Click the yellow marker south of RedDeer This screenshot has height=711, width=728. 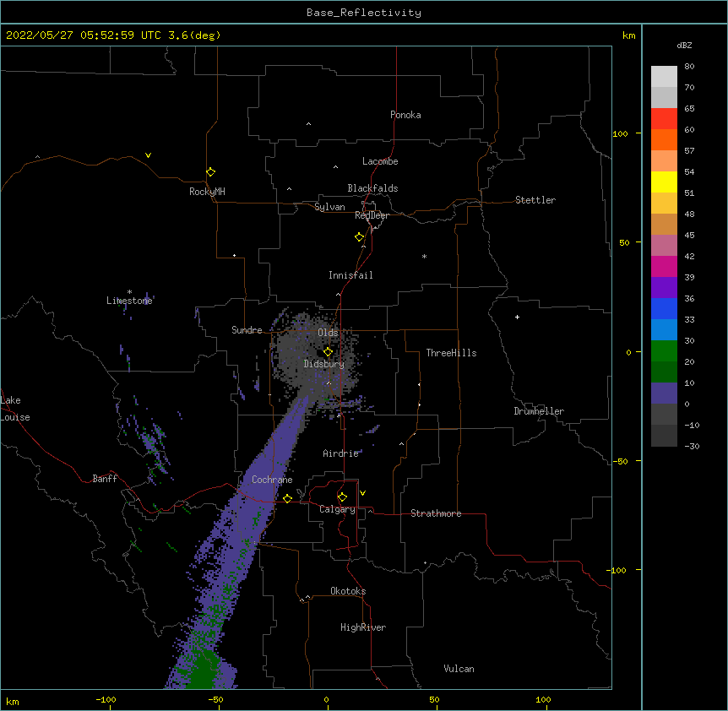359,237
